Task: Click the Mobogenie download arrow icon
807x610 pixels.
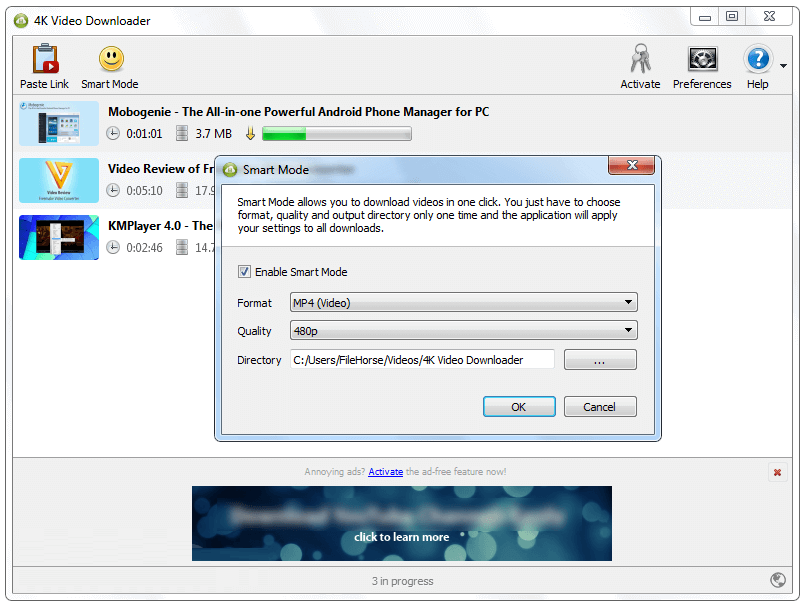Action: tap(250, 134)
